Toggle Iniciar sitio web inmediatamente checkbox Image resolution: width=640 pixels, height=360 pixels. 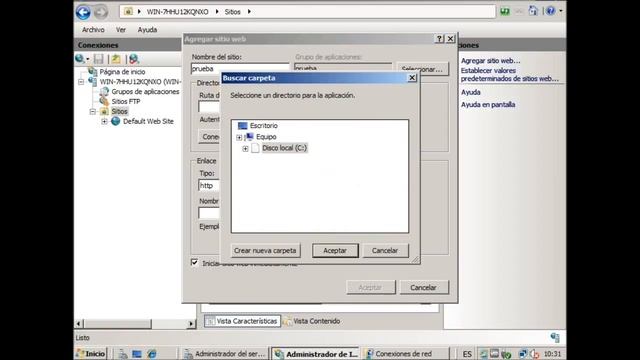195,262
